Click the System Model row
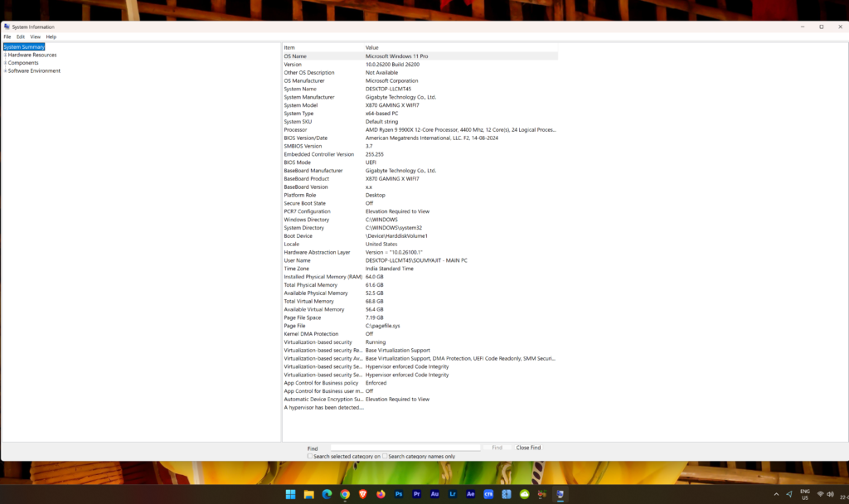Image resolution: width=849 pixels, height=504 pixels. [x=420, y=105]
